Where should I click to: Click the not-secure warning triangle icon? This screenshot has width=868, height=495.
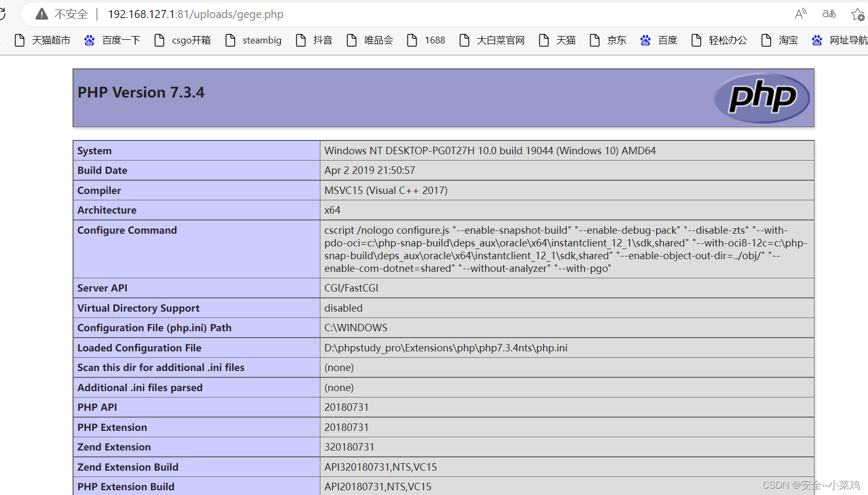[x=42, y=14]
